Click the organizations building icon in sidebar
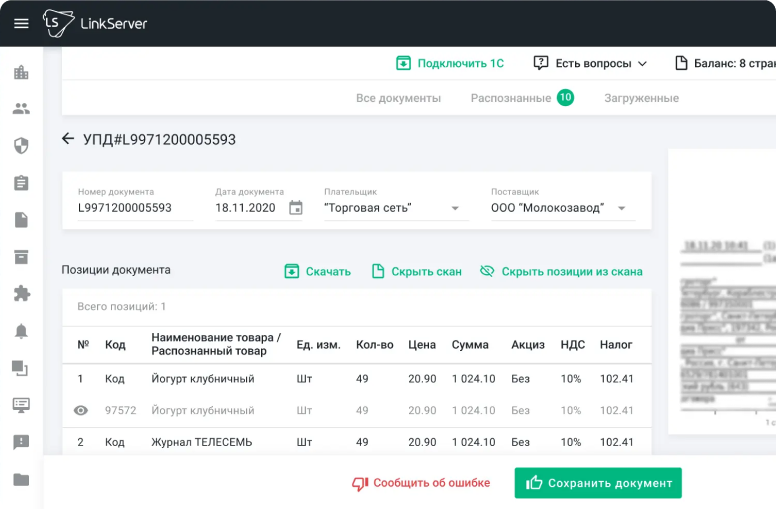 [21, 72]
